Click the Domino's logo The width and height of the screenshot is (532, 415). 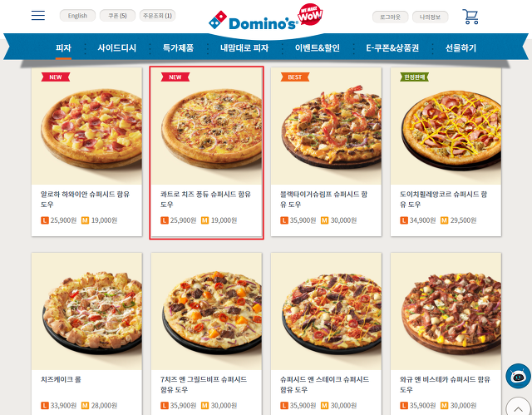(x=253, y=21)
